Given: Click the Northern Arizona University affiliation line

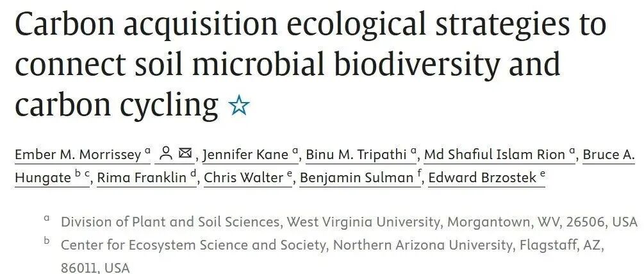Looking at the screenshot, I should coord(333,244).
